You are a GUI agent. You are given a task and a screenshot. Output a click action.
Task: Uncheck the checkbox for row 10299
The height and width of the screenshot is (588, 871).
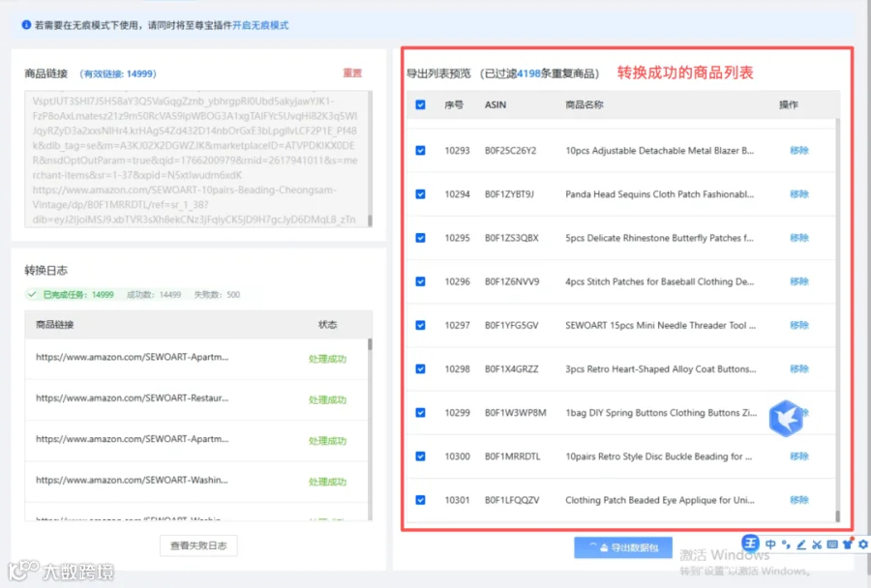point(421,413)
